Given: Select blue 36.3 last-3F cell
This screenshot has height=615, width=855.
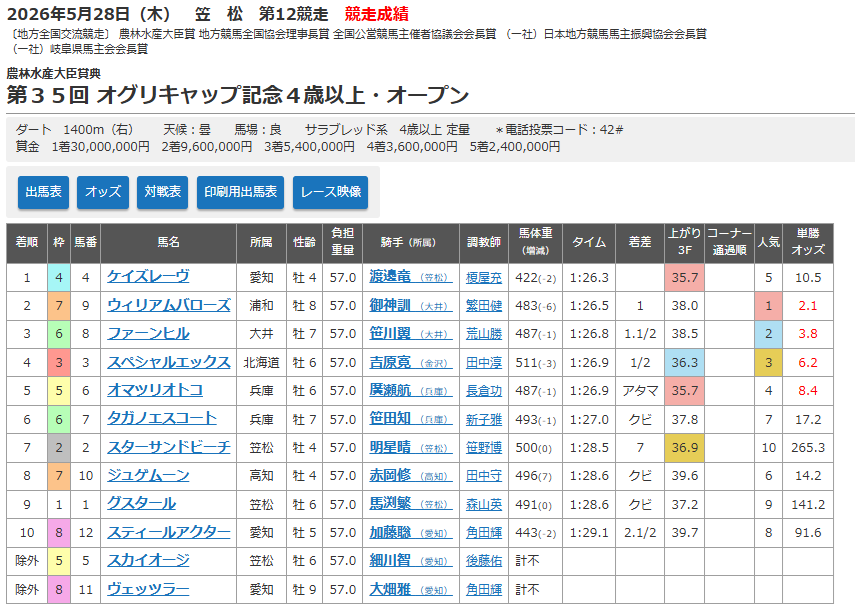Looking at the screenshot, I should pos(684,363).
